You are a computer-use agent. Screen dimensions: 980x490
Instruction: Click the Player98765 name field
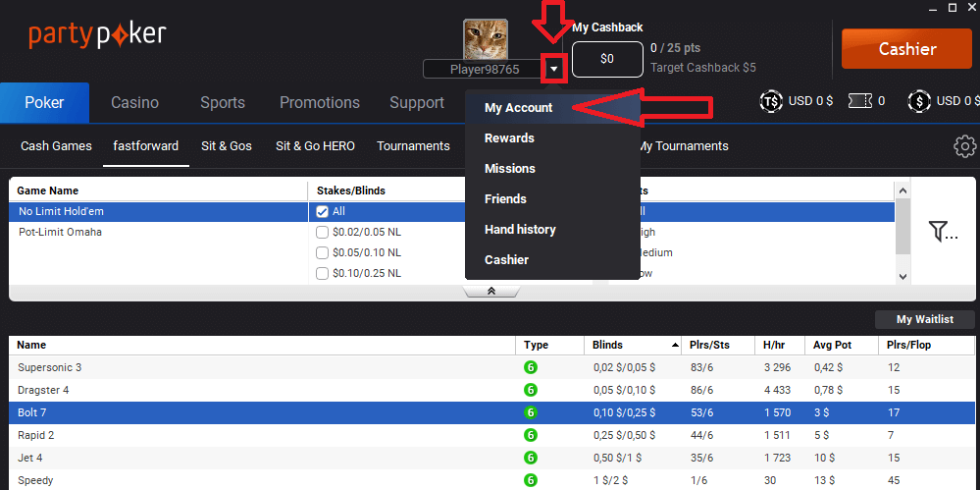coord(484,69)
